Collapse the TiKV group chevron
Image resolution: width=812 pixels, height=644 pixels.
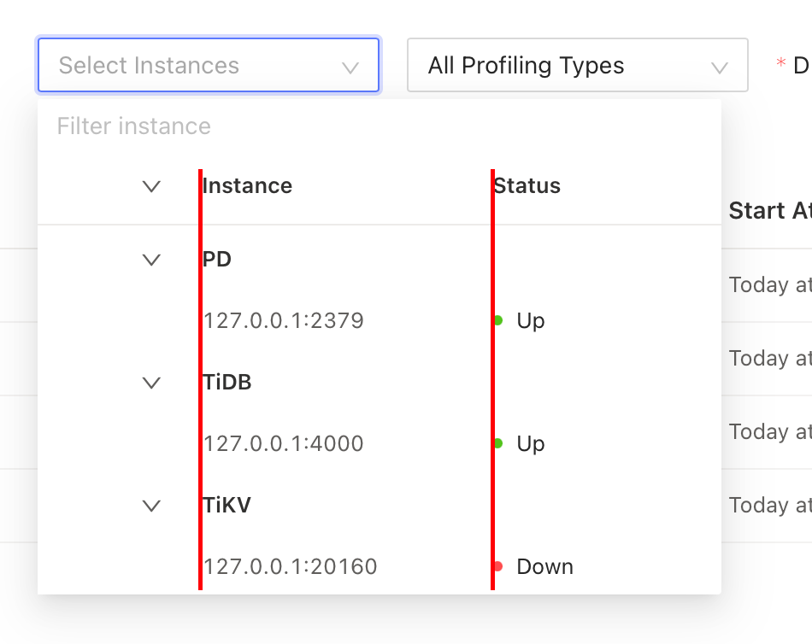click(x=151, y=506)
